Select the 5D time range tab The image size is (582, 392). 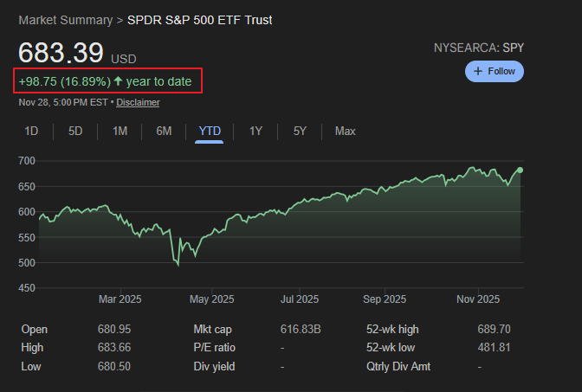pos(75,131)
